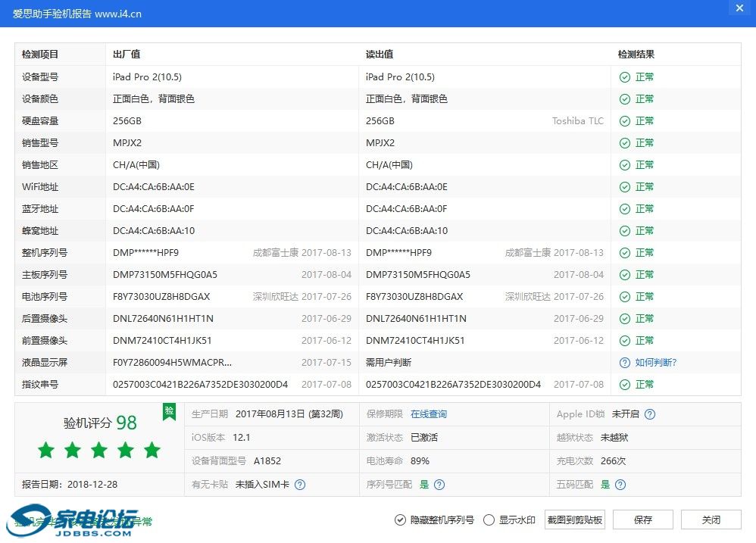The height and width of the screenshot is (543, 756).
Task: Open help icon next to 未插入SIM卡
Action: pyautogui.click(x=300, y=485)
